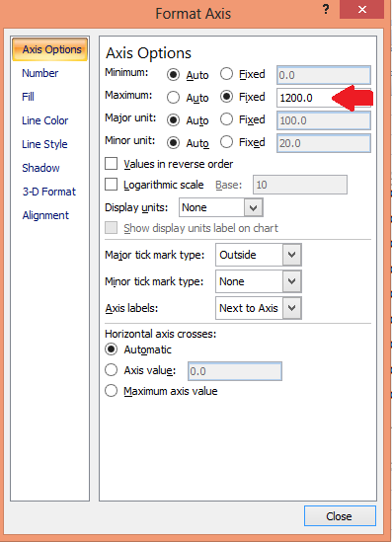Click the Help question mark icon
The image size is (392, 542).
tap(326, 9)
